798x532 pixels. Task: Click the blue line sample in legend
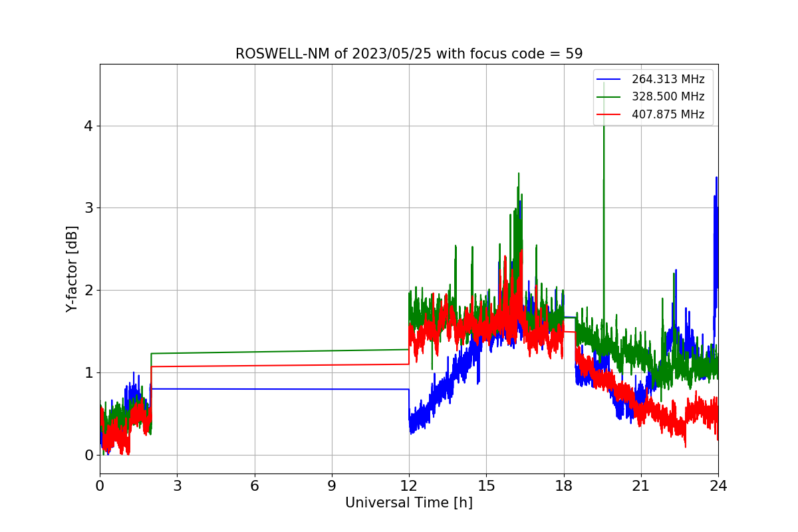[x=610, y=80]
